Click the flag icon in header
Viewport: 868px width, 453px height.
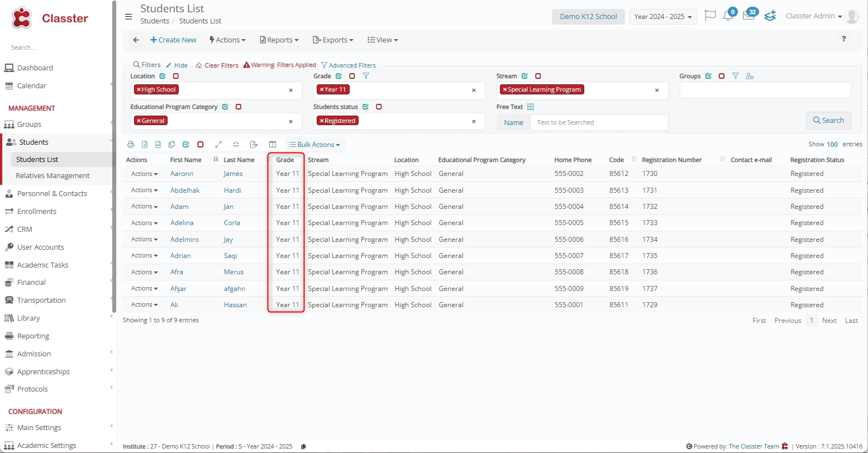[x=710, y=16]
